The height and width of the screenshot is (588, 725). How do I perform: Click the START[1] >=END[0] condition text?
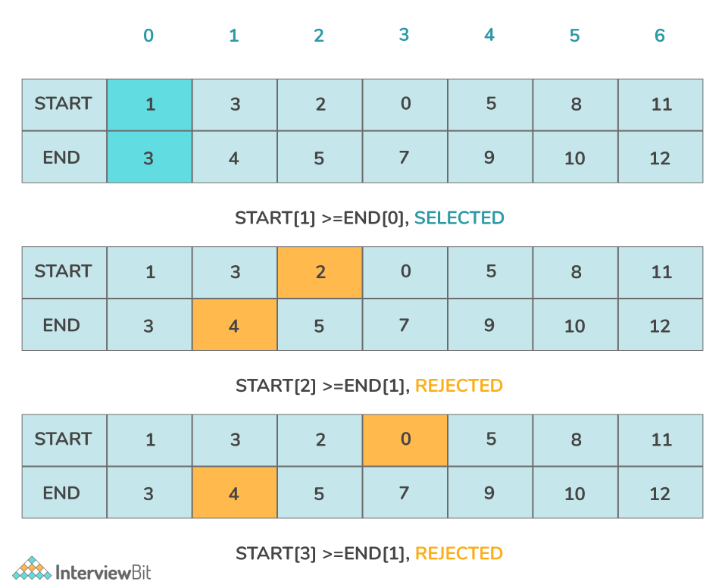(323, 218)
